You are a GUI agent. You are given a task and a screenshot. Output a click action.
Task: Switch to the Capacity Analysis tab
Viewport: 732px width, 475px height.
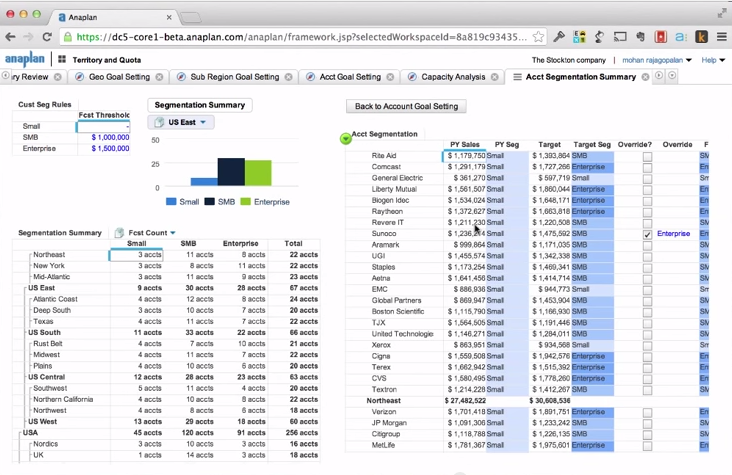(453, 77)
